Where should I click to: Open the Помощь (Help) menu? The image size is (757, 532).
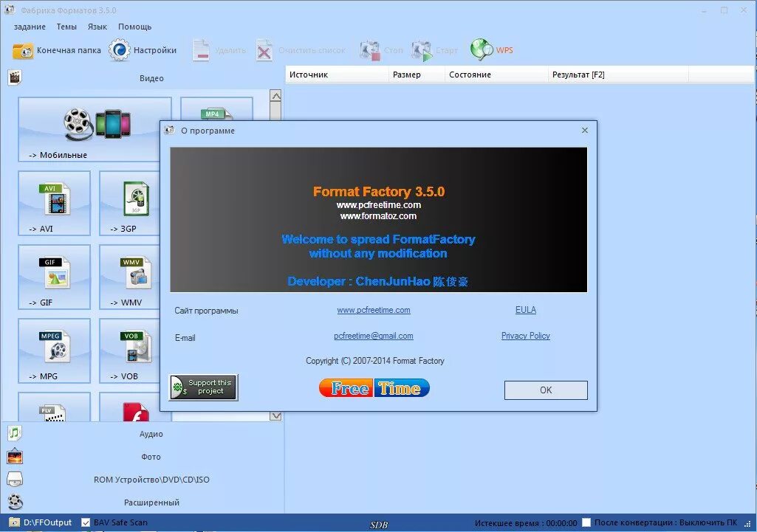(x=134, y=27)
